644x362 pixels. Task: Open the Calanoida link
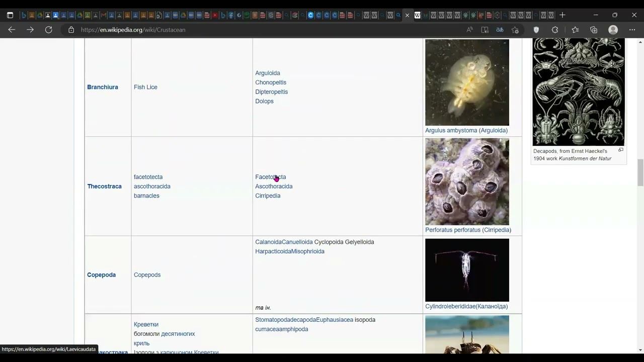pyautogui.click(x=268, y=242)
